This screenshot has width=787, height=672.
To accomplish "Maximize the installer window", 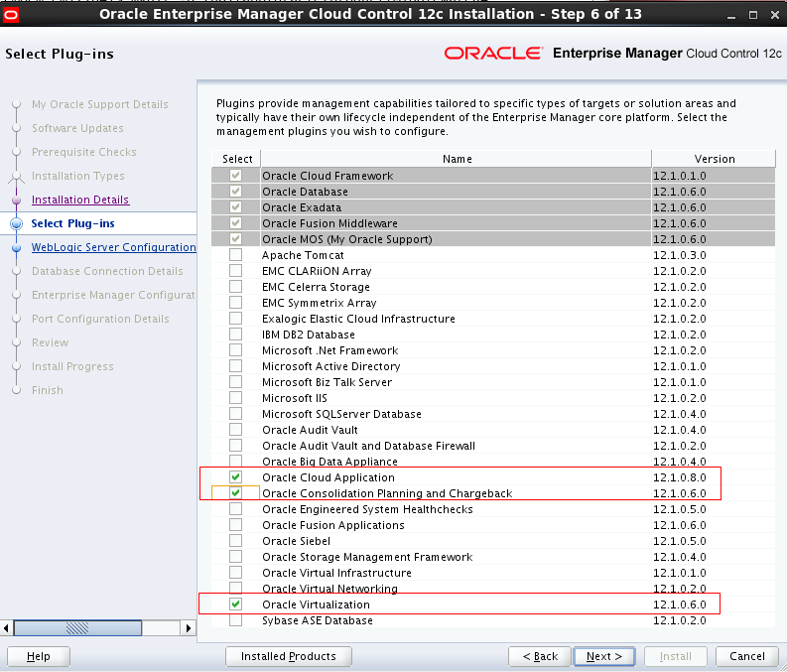I will click(753, 15).
